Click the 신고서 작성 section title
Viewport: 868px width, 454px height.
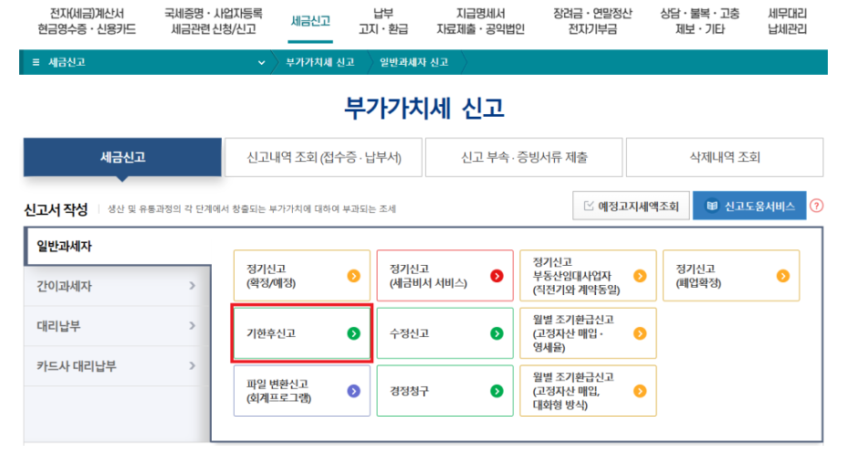point(56,209)
